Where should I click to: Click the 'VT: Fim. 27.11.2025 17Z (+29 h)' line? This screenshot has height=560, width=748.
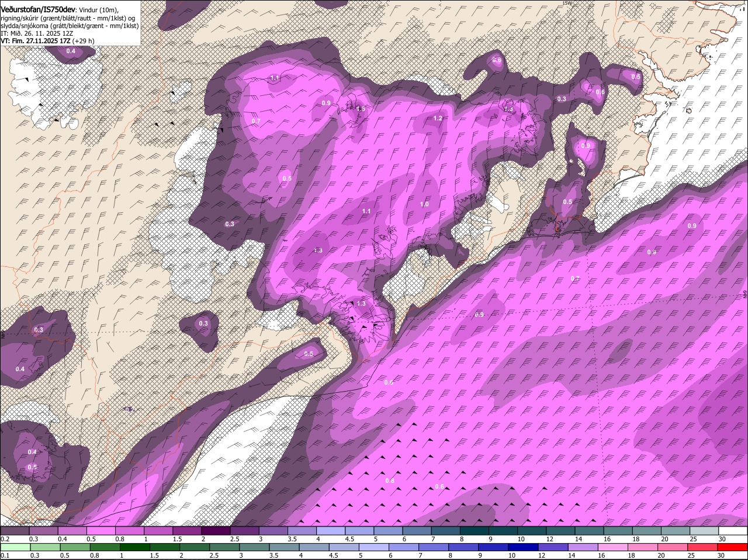click(x=47, y=42)
